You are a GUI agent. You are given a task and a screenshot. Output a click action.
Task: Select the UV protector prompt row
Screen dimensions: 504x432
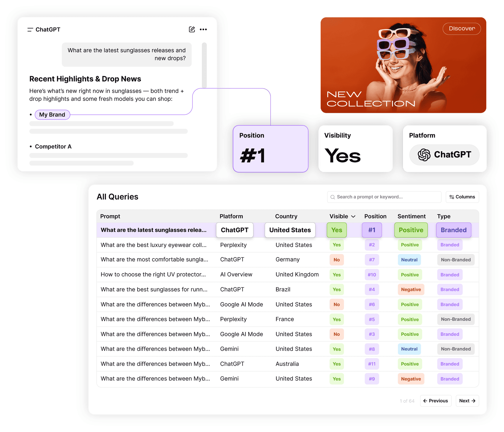(x=287, y=274)
